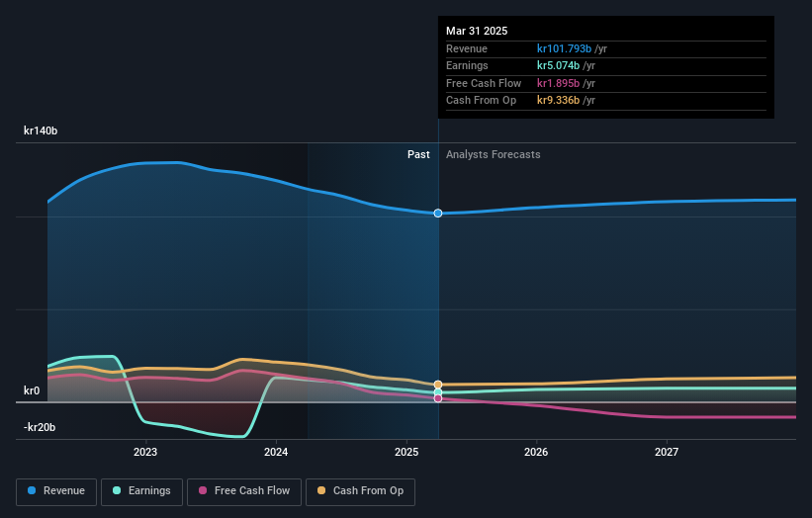Click the Analysts Forecasts label

(493, 155)
